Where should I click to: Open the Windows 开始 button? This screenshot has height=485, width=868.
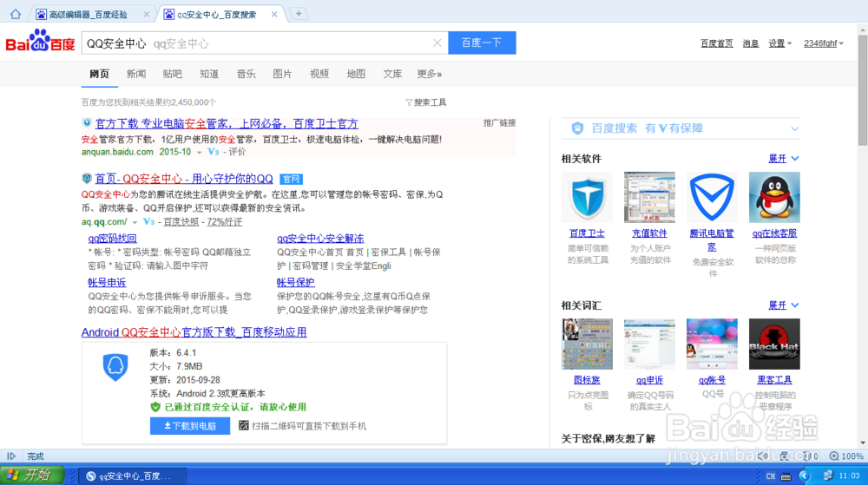32,475
